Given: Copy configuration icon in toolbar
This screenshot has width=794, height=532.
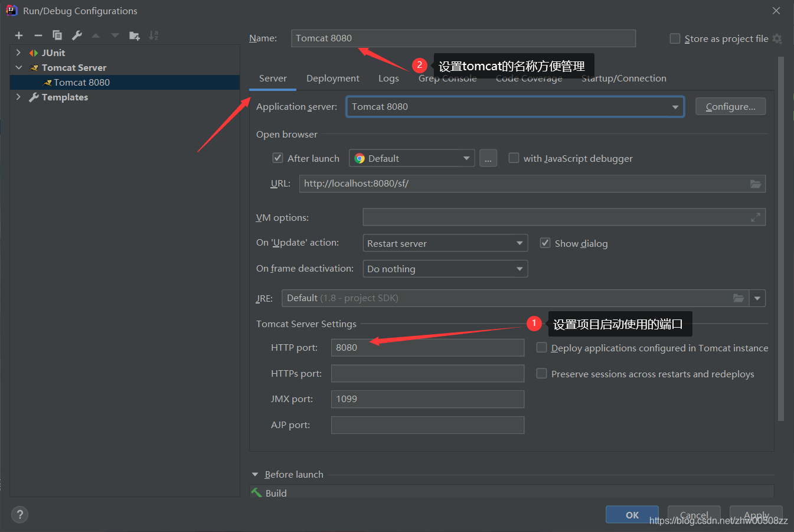Looking at the screenshot, I should tap(57, 35).
